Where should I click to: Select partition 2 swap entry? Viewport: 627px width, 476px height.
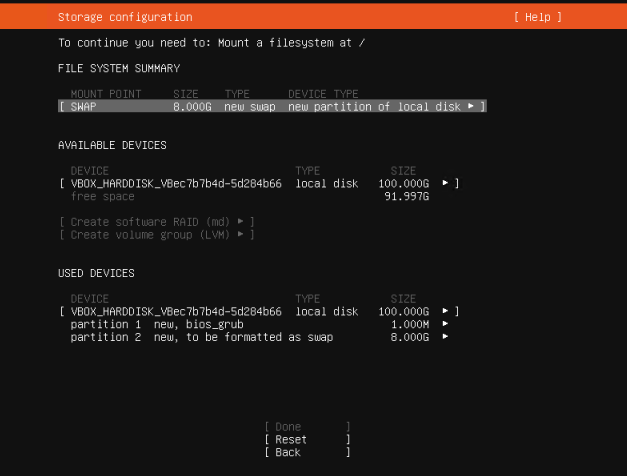coord(259,337)
